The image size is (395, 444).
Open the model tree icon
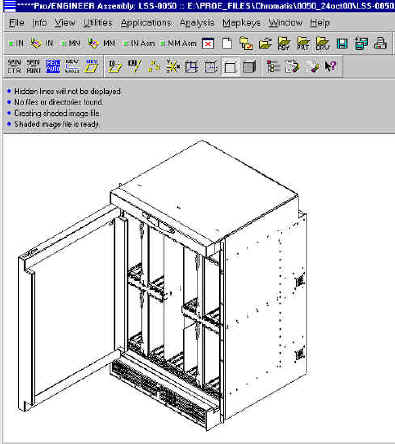[273, 66]
